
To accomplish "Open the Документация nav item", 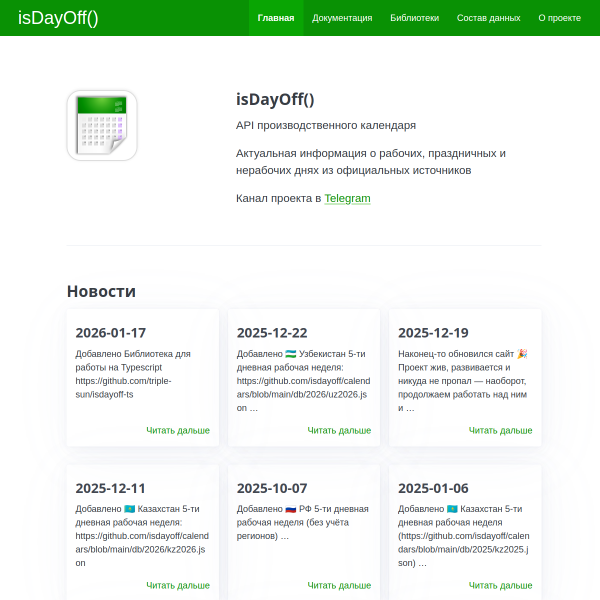I will click(342, 18).
